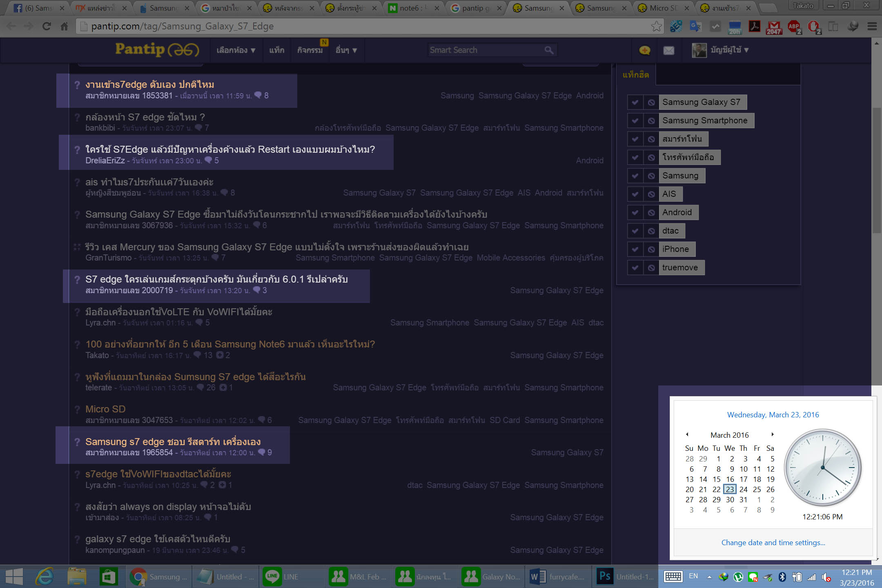Expand the เลือกห้อง dropdown menu
The width and height of the screenshot is (882, 588).
click(236, 50)
